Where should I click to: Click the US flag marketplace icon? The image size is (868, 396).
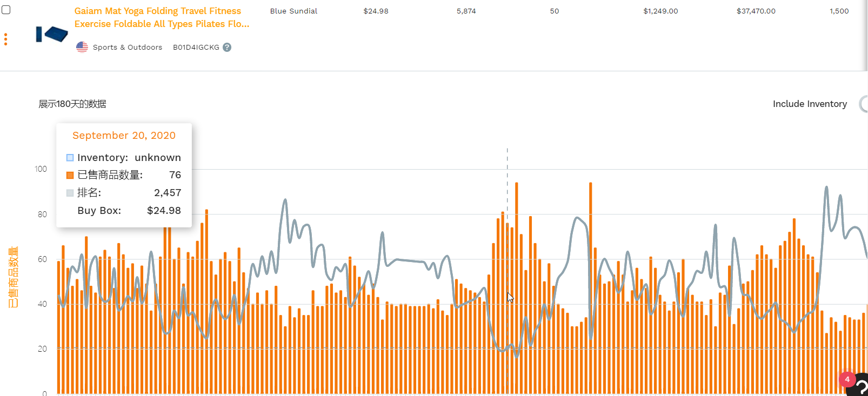tap(82, 48)
